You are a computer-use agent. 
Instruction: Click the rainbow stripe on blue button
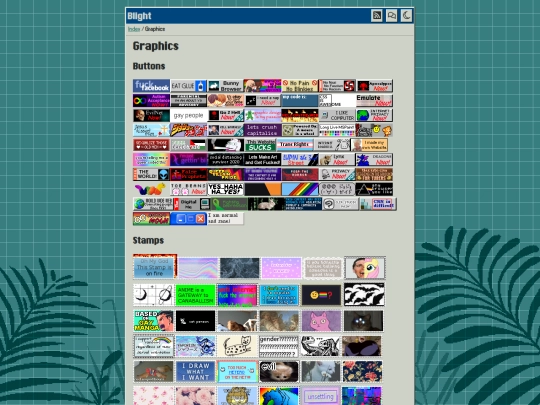300,189
